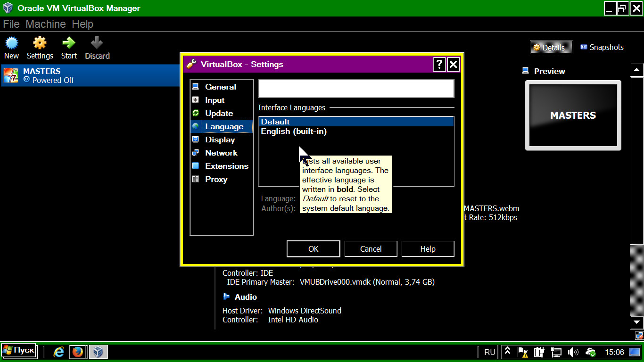Switch to the Details view
Viewport: 644px width, 362px height.
pyautogui.click(x=551, y=47)
